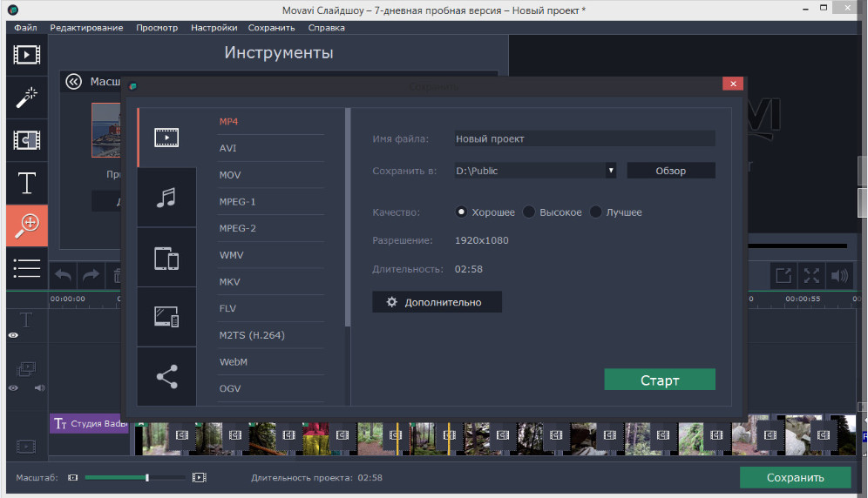Open the transitions film strip icon
Viewport: 868px width, 498px height.
[26, 140]
